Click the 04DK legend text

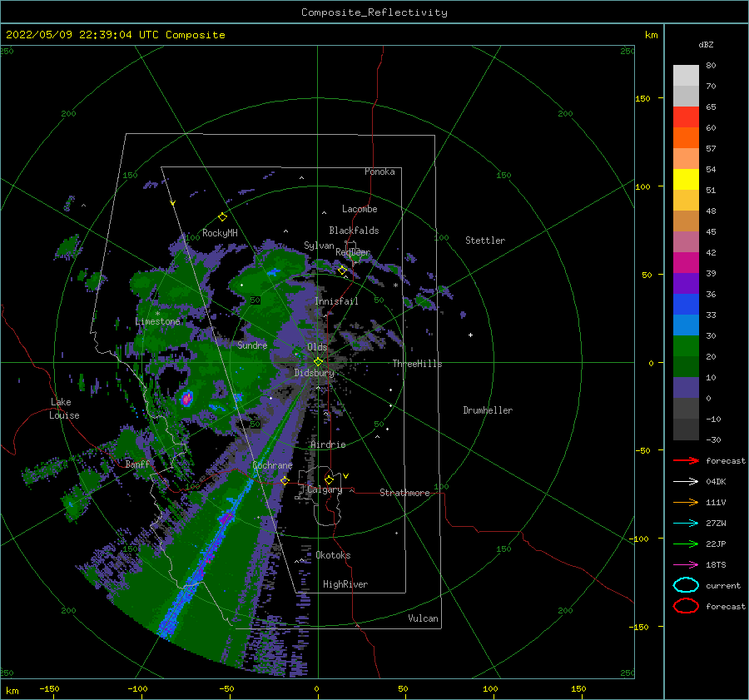[716, 482]
